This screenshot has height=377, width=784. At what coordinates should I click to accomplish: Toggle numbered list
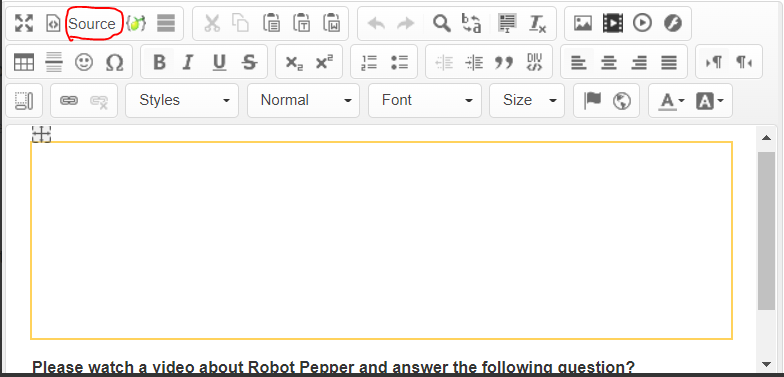(369, 62)
